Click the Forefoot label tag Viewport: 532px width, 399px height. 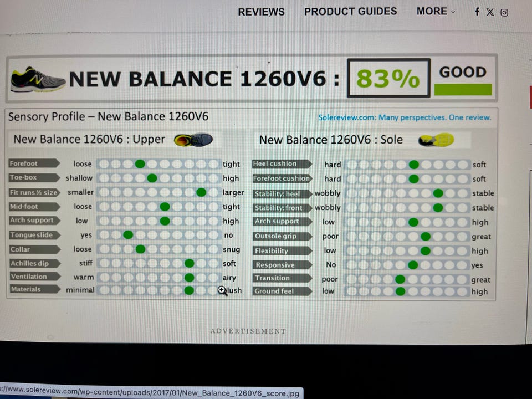pos(34,163)
